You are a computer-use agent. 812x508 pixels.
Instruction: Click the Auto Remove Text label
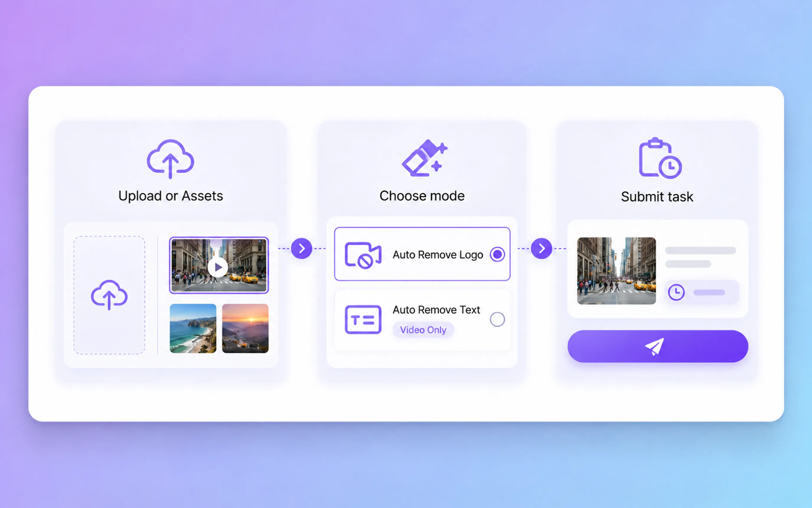(436, 310)
